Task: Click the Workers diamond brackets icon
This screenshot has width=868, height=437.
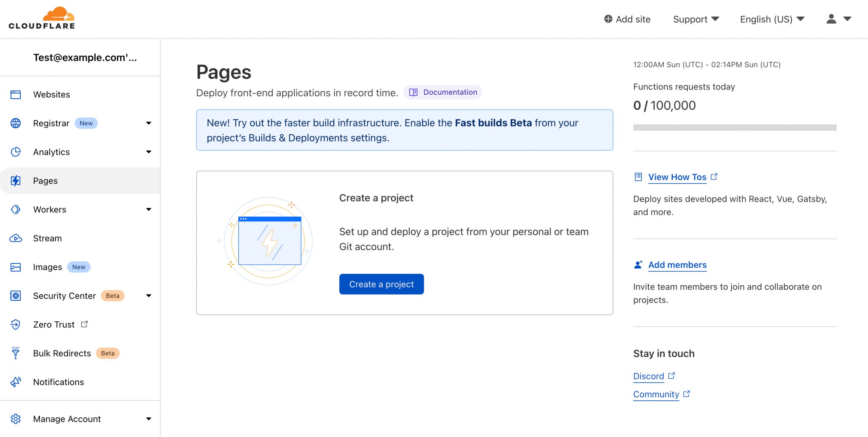Action: tap(16, 210)
